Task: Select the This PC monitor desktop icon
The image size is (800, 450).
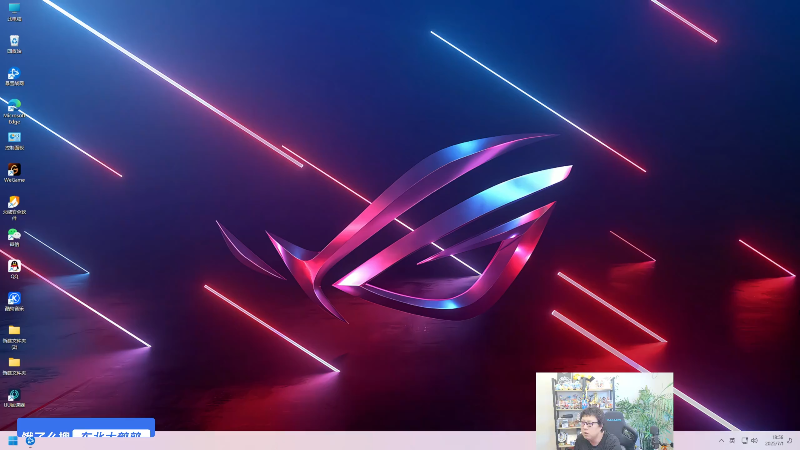Action: tap(14, 12)
